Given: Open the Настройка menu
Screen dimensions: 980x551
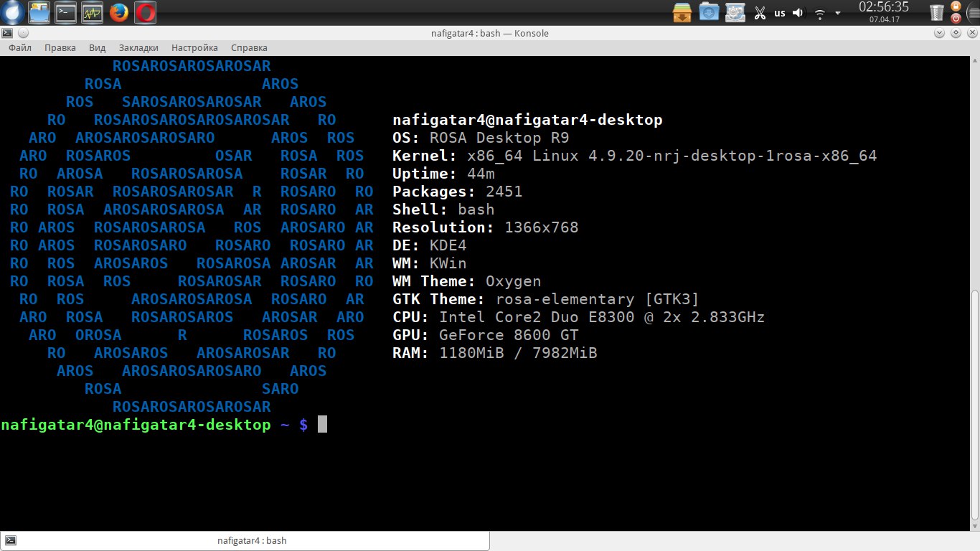Looking at the screenshot, I should pyautogui.click(x=194, y=48).
